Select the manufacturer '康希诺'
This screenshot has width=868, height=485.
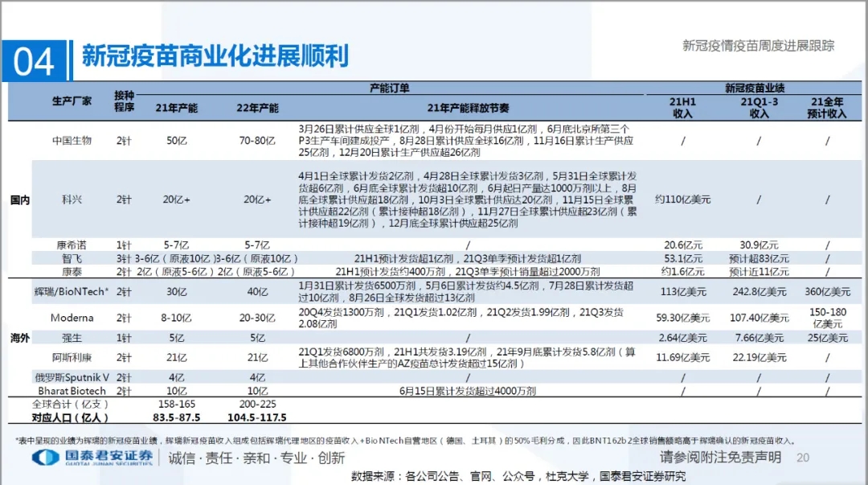tap(72, 245)
